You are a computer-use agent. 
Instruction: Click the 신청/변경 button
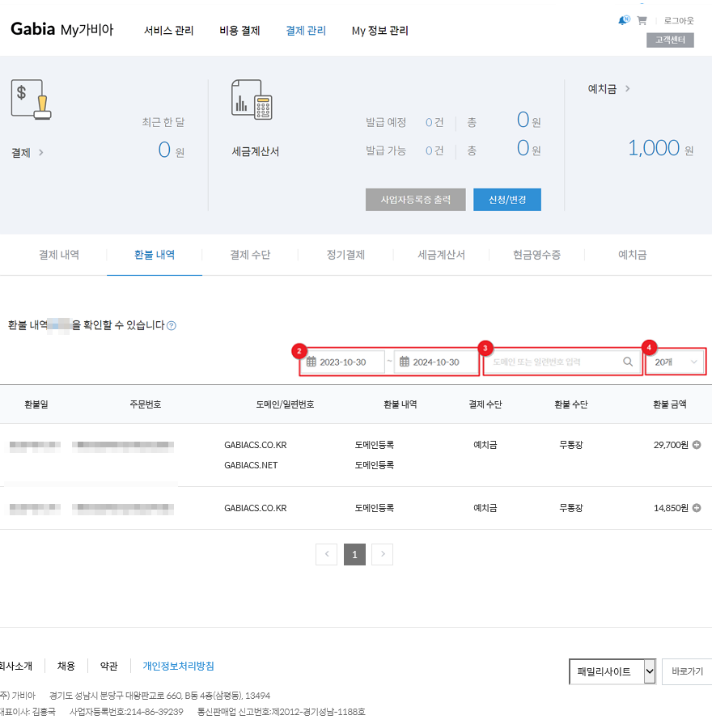coord(507,200)
